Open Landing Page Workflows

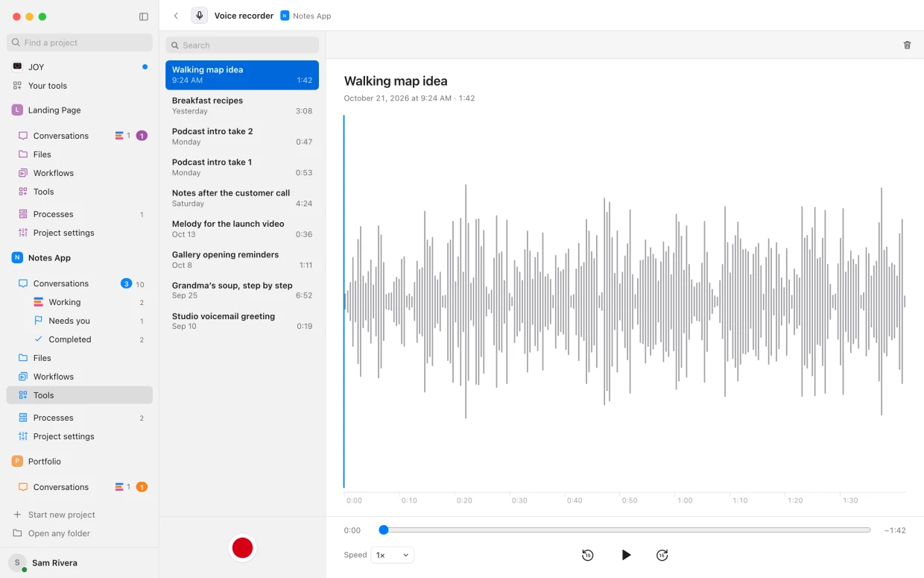80,173
